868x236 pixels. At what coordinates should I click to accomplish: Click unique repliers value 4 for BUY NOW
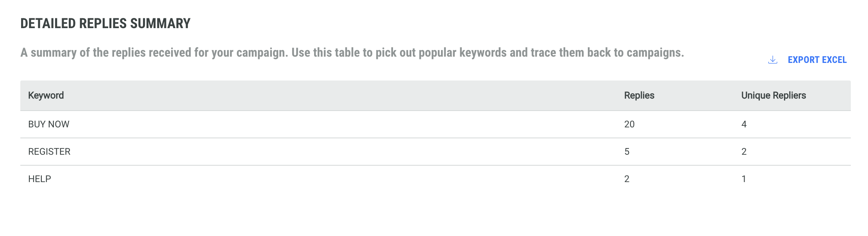[744, 124]
